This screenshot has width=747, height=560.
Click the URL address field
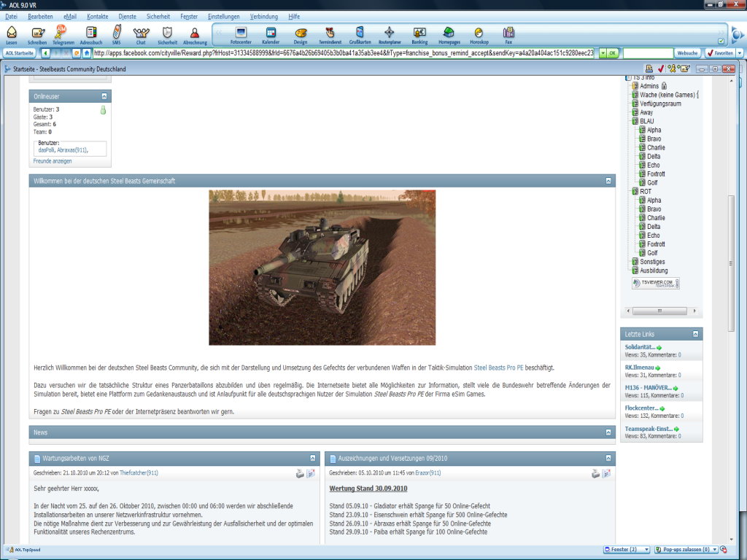coord(343,53)
